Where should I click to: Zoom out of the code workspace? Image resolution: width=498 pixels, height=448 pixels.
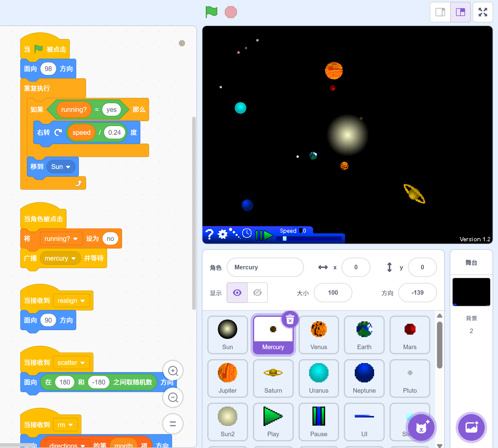(173, 397)
